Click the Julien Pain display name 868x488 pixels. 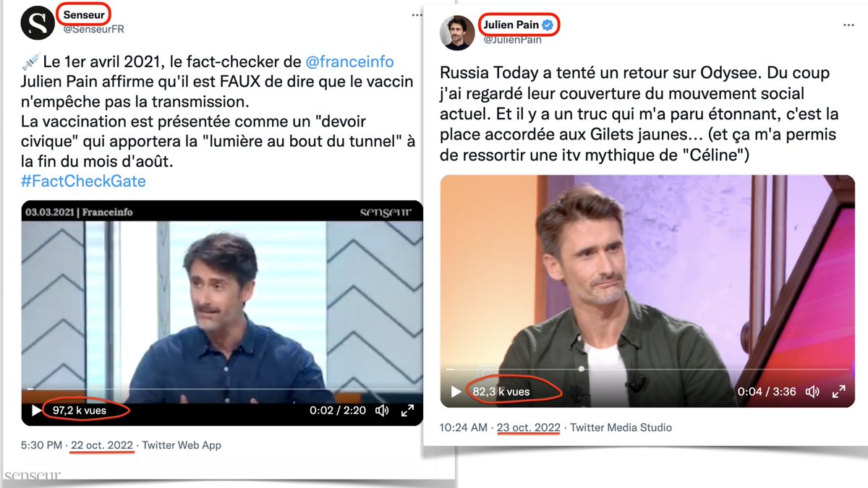click(x=513, y=25)
